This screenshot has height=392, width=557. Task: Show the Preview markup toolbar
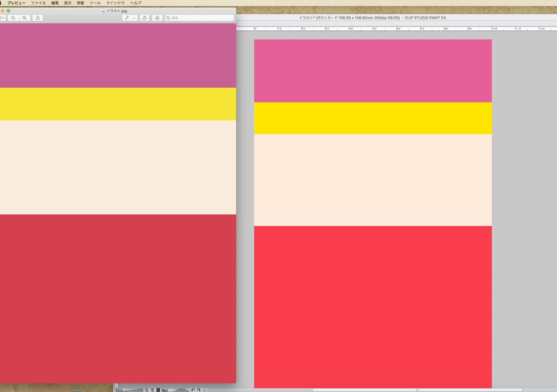click(157, 18)
